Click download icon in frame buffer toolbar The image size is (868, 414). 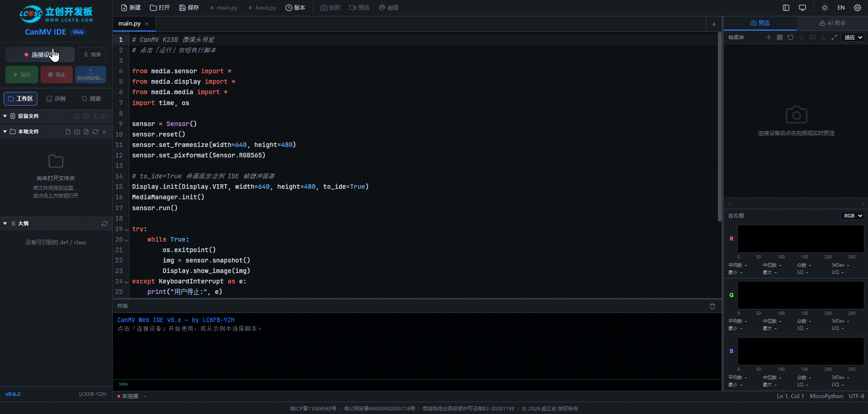click(x=823, y=37)
